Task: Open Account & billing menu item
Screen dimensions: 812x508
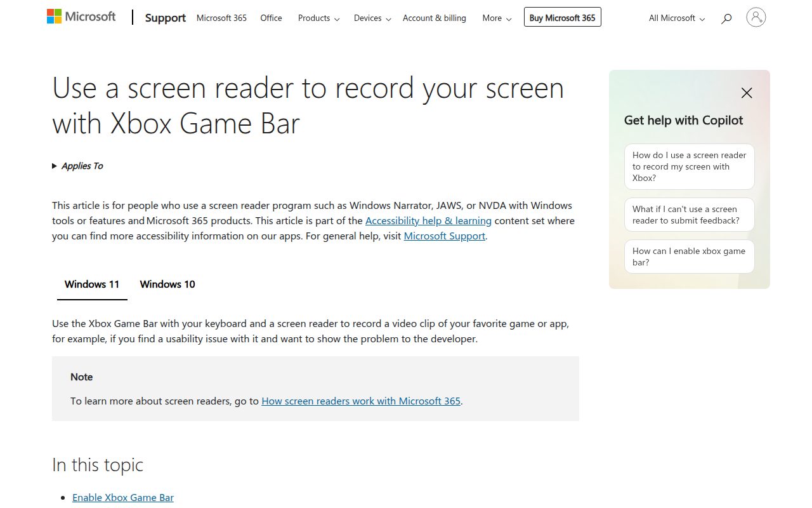Action: click(x=435, y=18)
